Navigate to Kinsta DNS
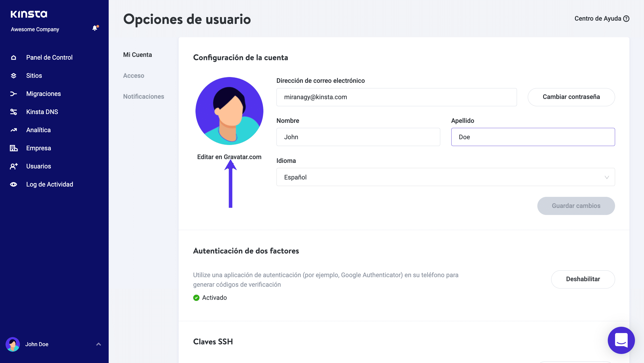Screen dimensions: 644x363 click(42, 112)
